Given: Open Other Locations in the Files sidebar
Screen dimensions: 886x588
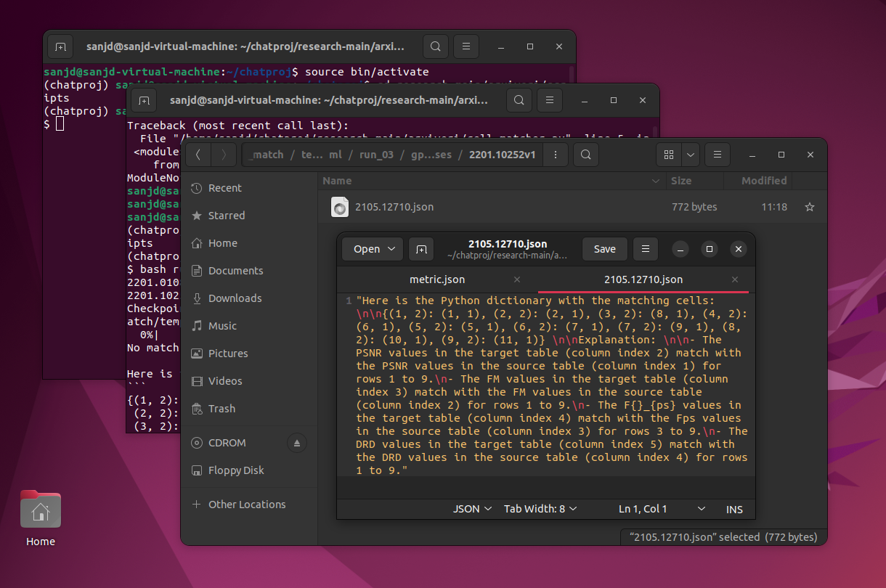Looking at the screenshot, I should [249, 505].
